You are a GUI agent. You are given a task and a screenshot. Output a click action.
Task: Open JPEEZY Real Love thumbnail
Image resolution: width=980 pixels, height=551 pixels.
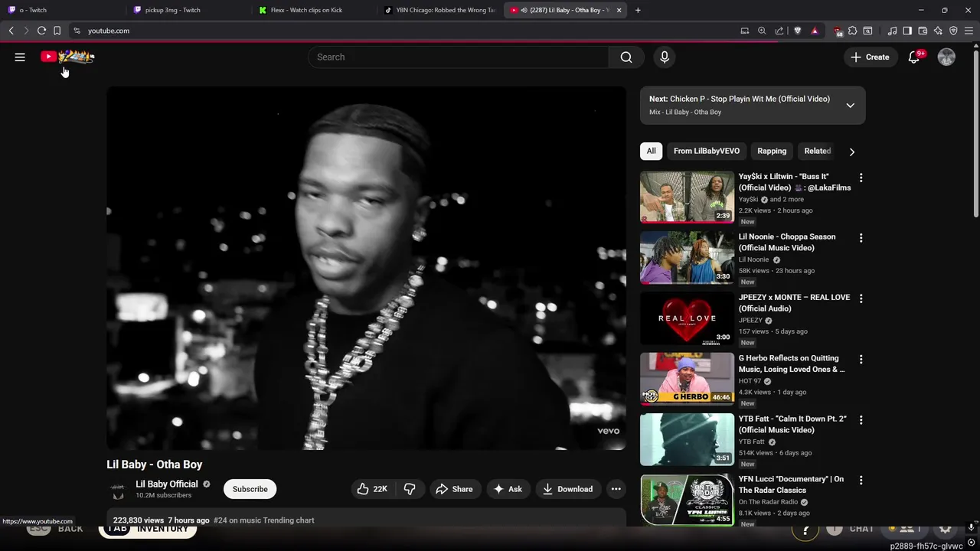coord(687,318)
